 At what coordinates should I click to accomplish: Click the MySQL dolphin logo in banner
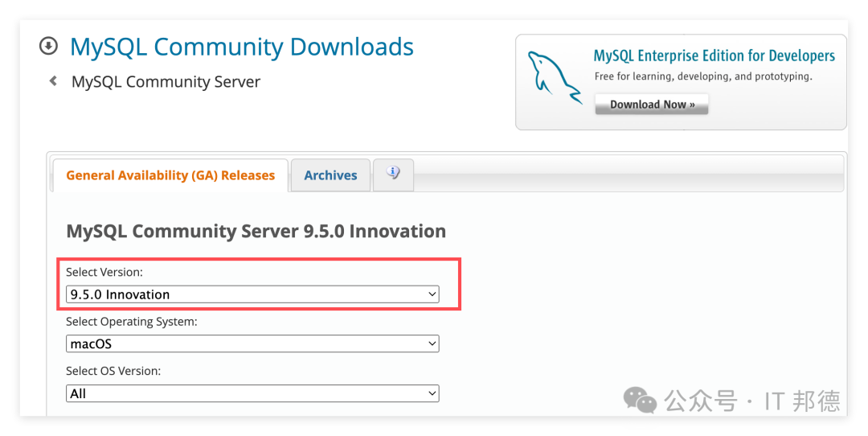tap(554, 76)
